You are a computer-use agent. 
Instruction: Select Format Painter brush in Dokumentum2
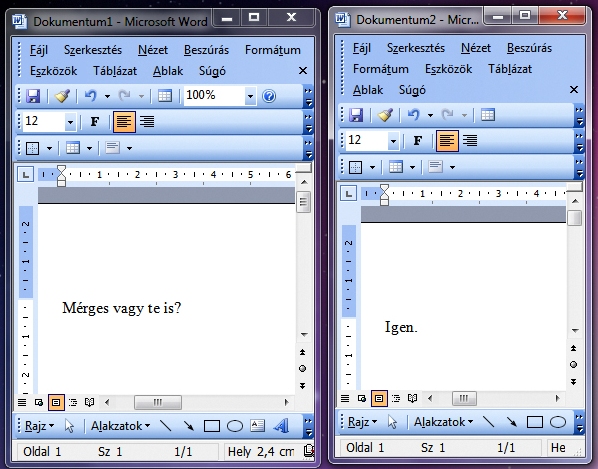pos(385,115)
